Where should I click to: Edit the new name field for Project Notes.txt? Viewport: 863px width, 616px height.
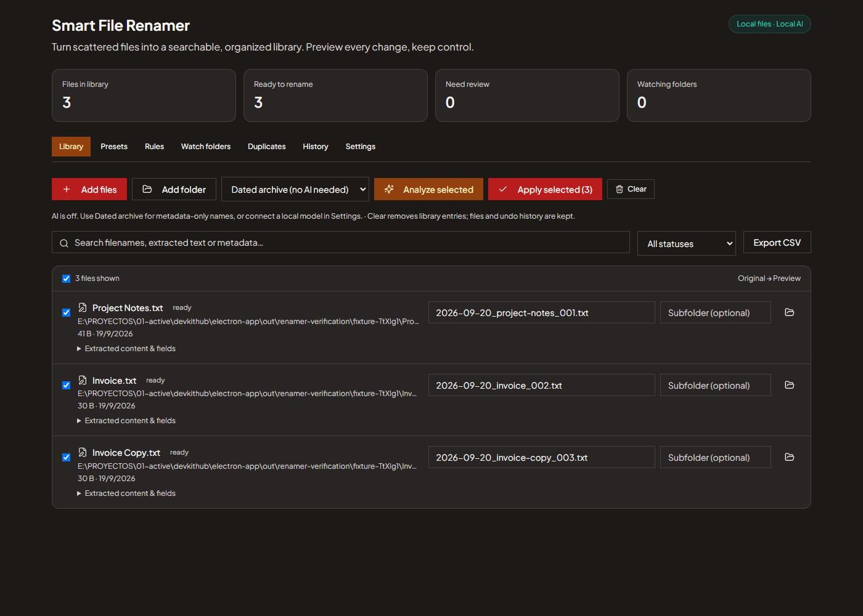point(542,312)
